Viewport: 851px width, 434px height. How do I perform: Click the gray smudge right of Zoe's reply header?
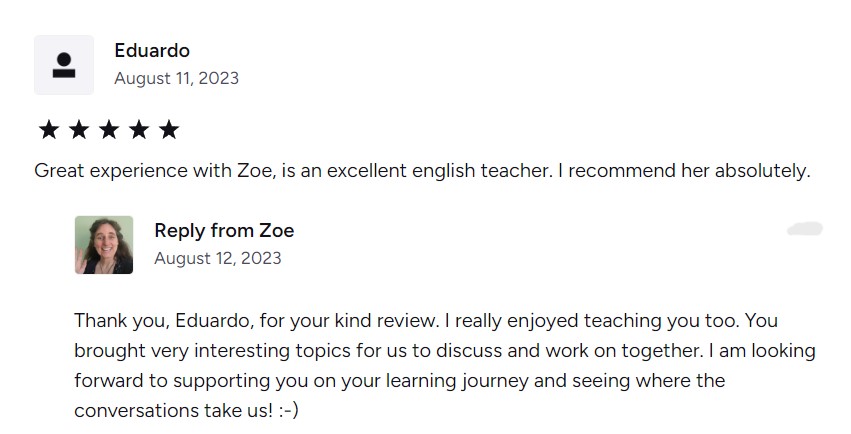805,229
